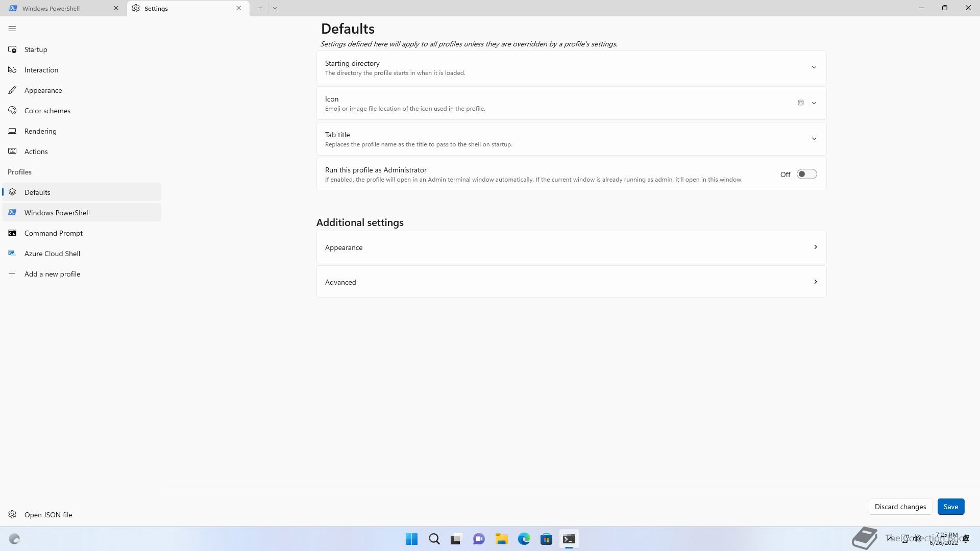Close the Windows PowerShell tab
The width and height of the screenshot is (980, 551).
(x=116, y=8)
